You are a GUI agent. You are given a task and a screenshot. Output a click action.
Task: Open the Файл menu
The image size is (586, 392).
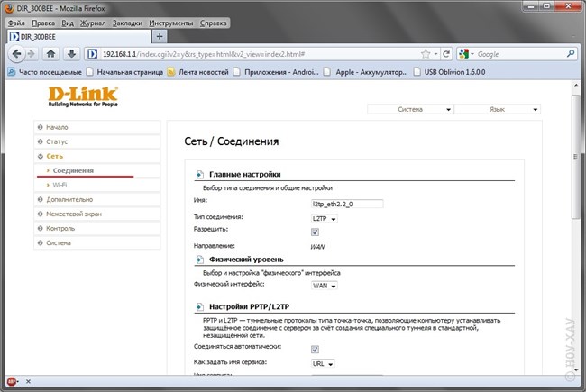click(x=16, y=23)
